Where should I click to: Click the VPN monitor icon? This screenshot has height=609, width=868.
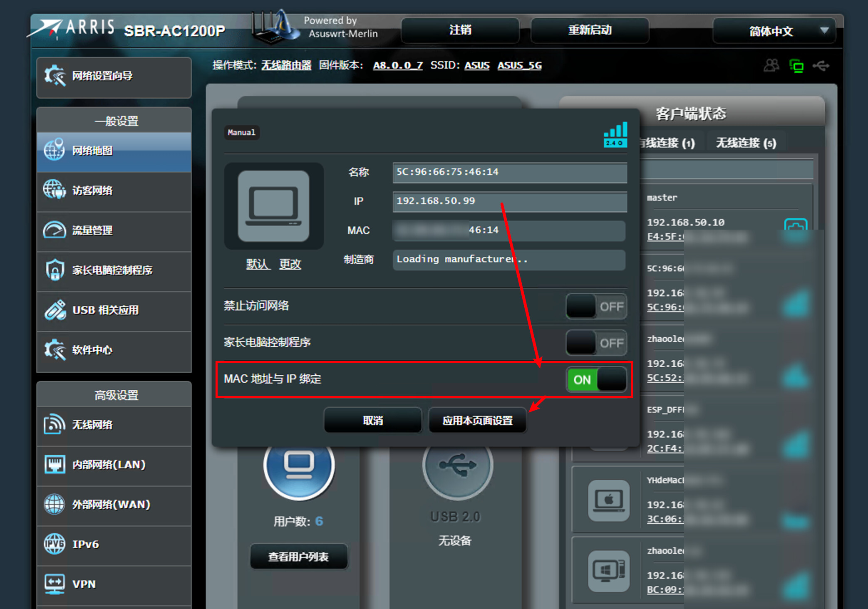tap(55, 584)
